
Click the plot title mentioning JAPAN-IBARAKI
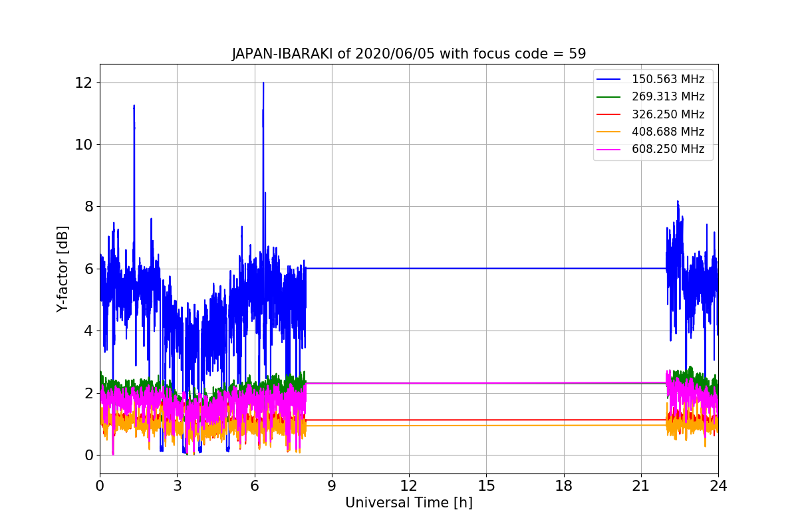tap(409, 54)
